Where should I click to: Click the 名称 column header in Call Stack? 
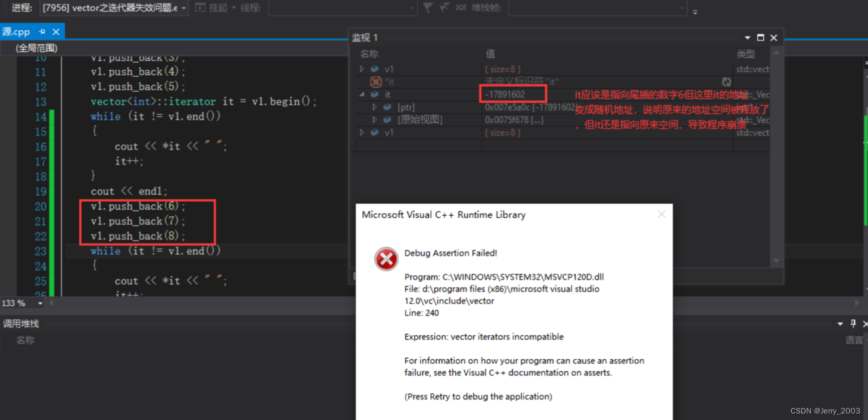(x=25, y=340)
